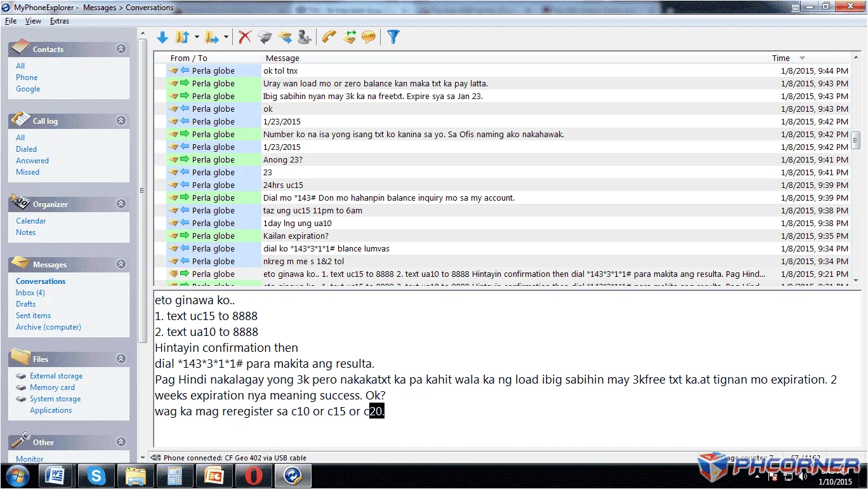Open Microsoft Word from the taskbar

(58, 476)
